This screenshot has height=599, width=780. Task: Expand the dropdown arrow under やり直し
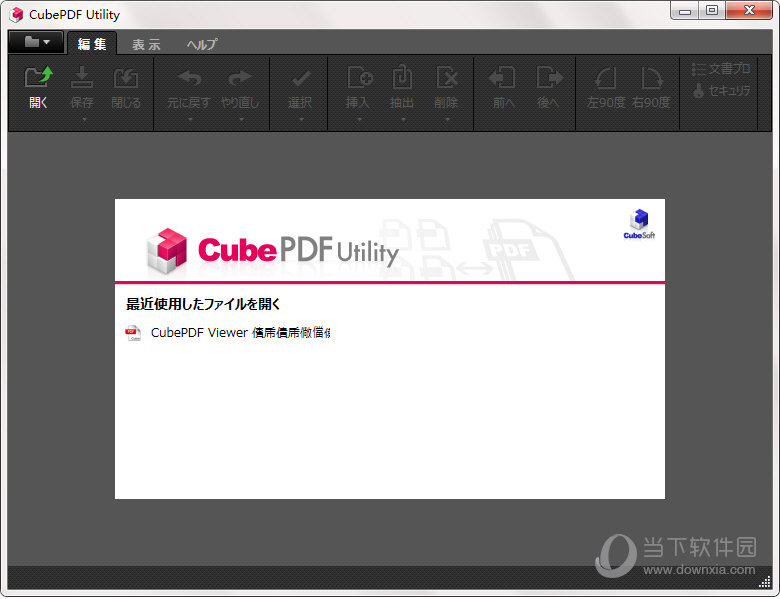click(241, 119)
